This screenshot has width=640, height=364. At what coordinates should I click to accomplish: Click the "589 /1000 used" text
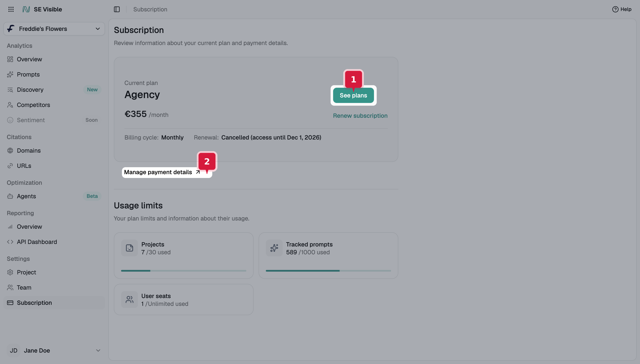(308, 252)
